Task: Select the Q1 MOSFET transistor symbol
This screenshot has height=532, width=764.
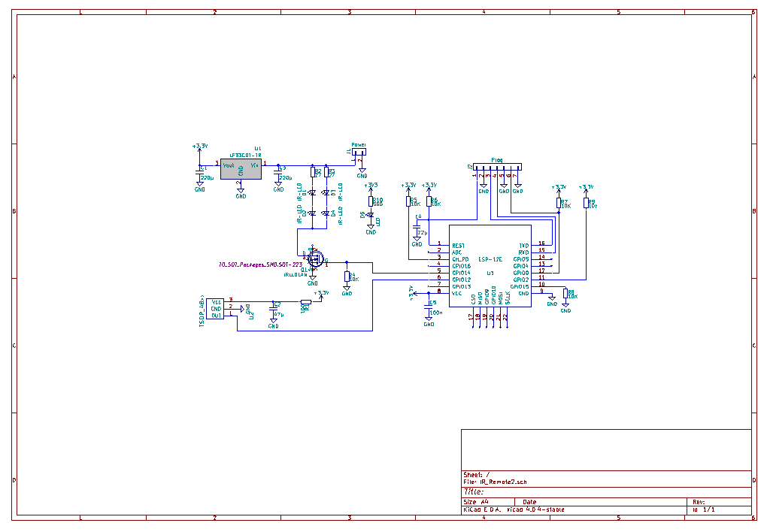Action: click(315, 258)
